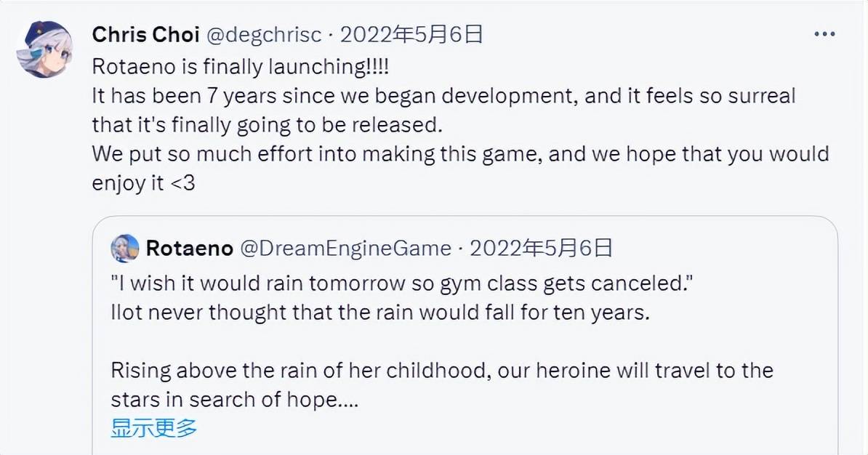
Task: Open quoted tweet via "I wish it would rain" line
Action: (x=400, y=283)
